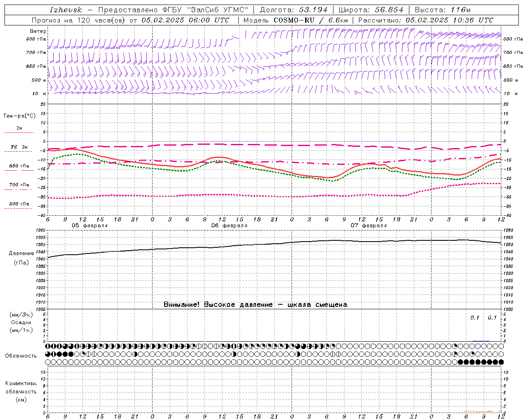Image resolution: width=525 pixels, height=420 pixels.
Task: Click the '(мм/3ч.)' precipitation unit label
Action: (x=21, y=315)
